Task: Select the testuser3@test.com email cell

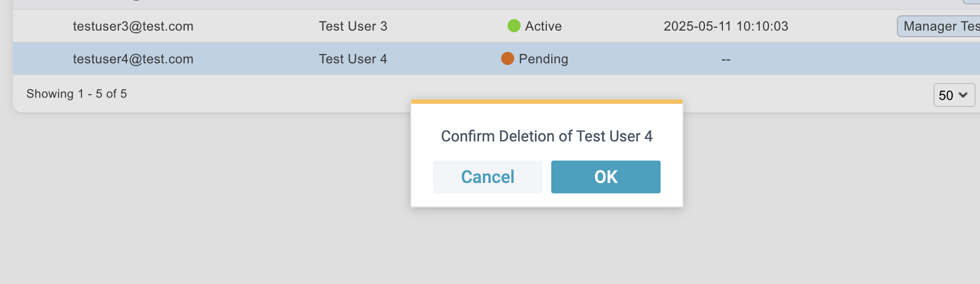Action: (133, 26)
